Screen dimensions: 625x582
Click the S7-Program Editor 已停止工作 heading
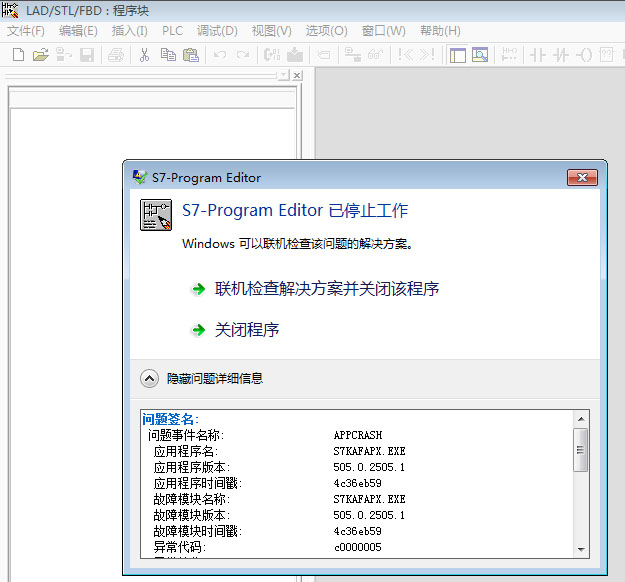pos(295,210)
